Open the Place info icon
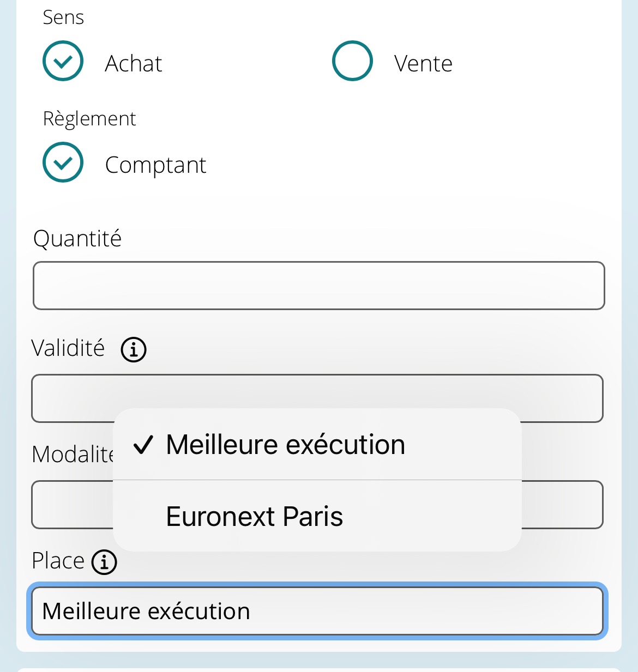638x672 pixels. [104, 562]
